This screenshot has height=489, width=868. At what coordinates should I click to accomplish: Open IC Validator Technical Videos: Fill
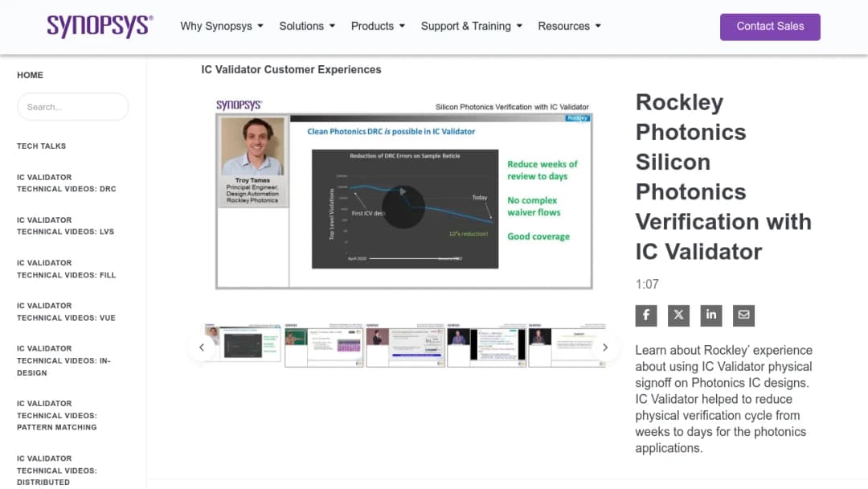click(x=67, y=269)
